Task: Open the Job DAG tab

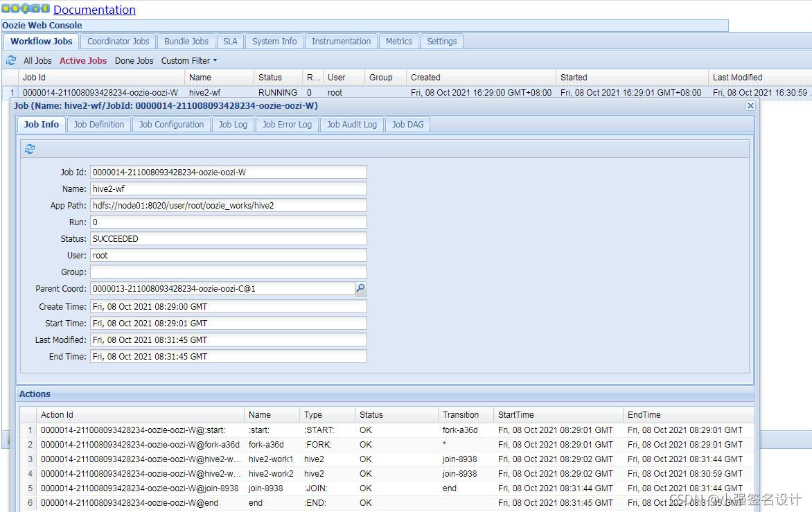Action: point(407,124)
